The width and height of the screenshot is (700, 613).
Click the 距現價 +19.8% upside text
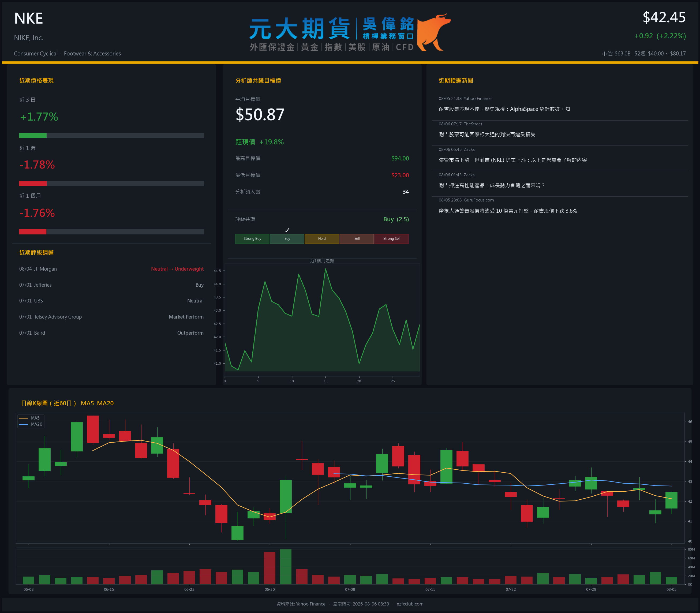[x=260, y=142]
